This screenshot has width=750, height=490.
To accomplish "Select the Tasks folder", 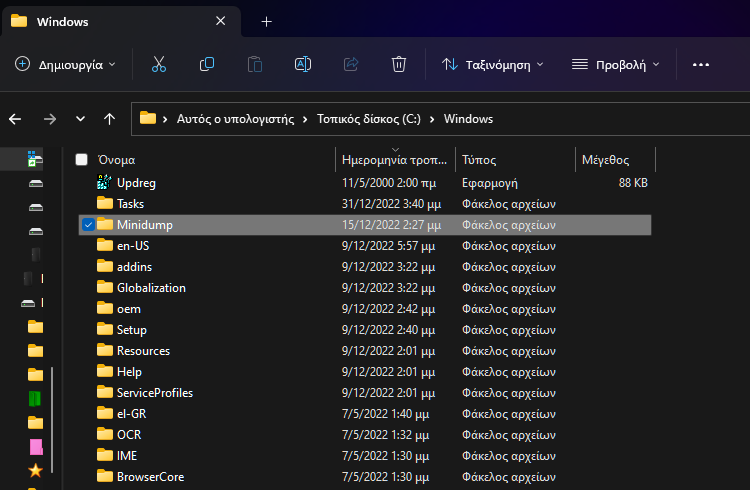I will click(x=130, y=204).
